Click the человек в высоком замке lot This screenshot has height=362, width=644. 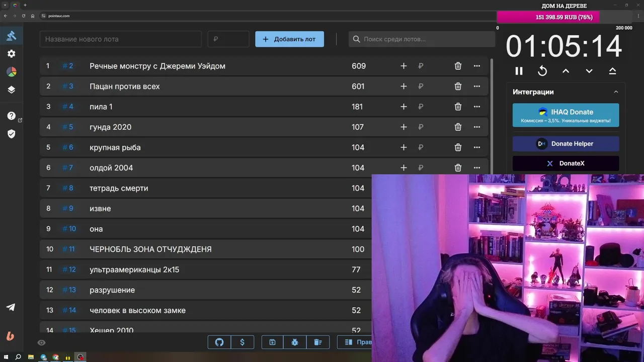pyautogui.click(x=137, y=310)
